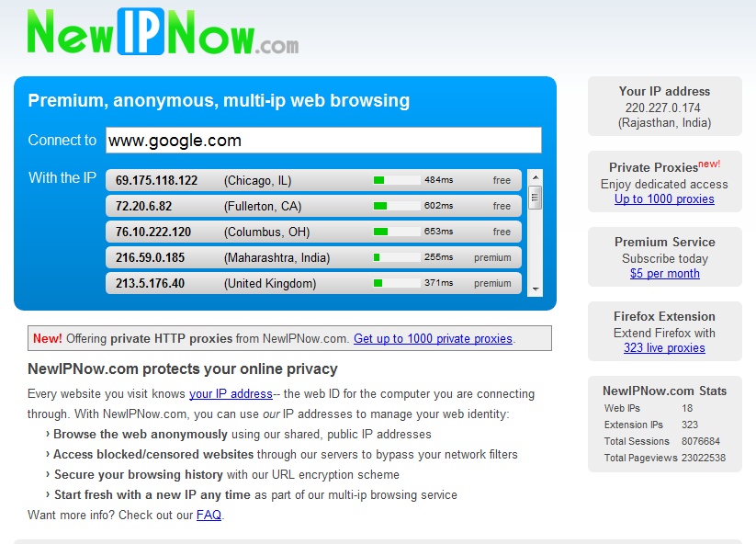Viewport: 756px width, 544px height.
Task: Open 'Get up to 1000 private proxies' link
Action: click(x=433, y=338)
